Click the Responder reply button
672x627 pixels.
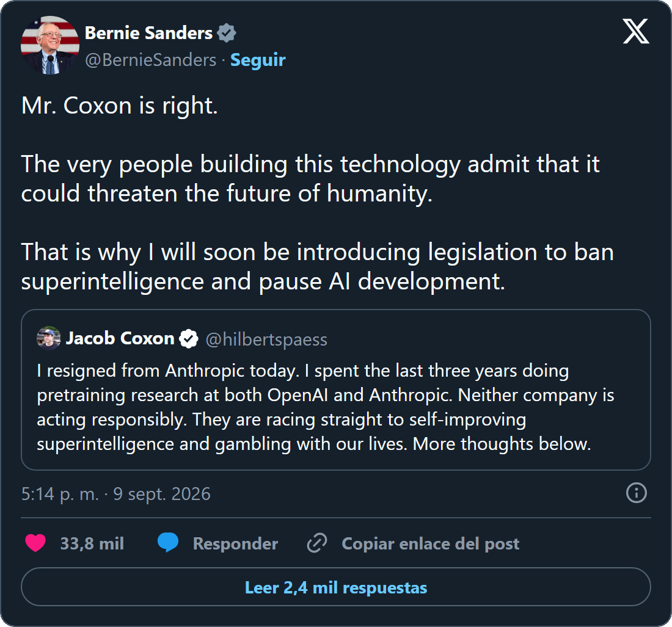pyautogui.click(x=235, y=543)
